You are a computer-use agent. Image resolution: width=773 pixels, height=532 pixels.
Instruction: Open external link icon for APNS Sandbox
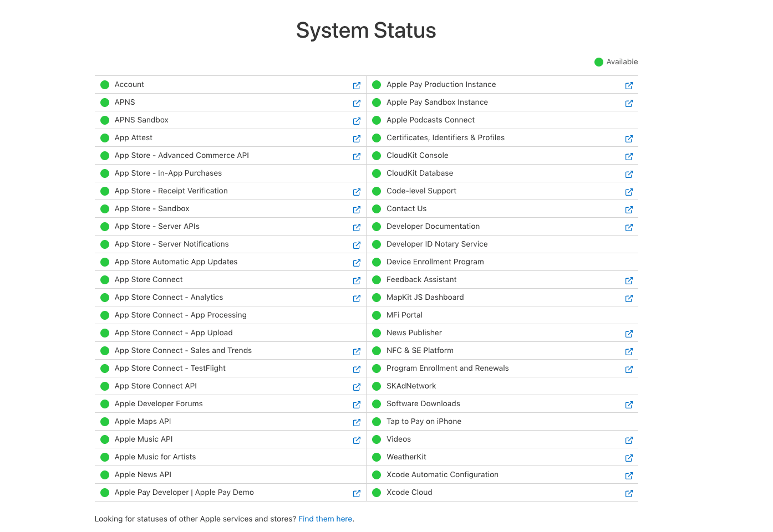click(x=357, y=121)
